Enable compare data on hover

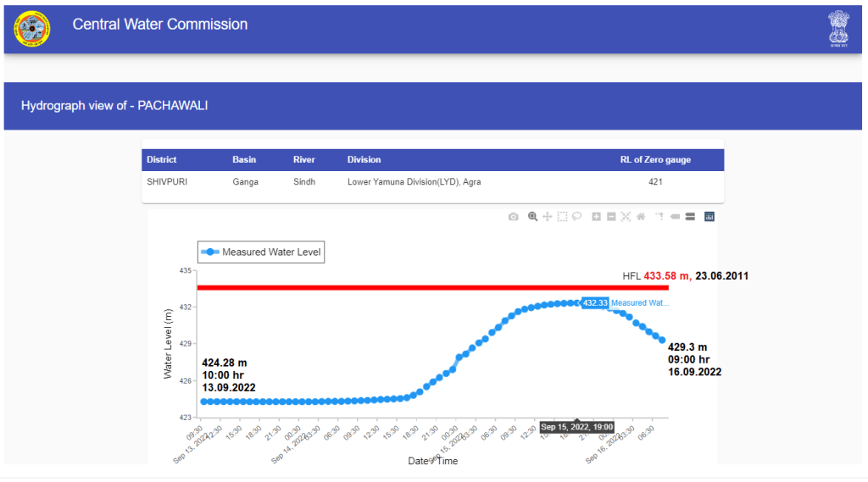coord(690,217)
